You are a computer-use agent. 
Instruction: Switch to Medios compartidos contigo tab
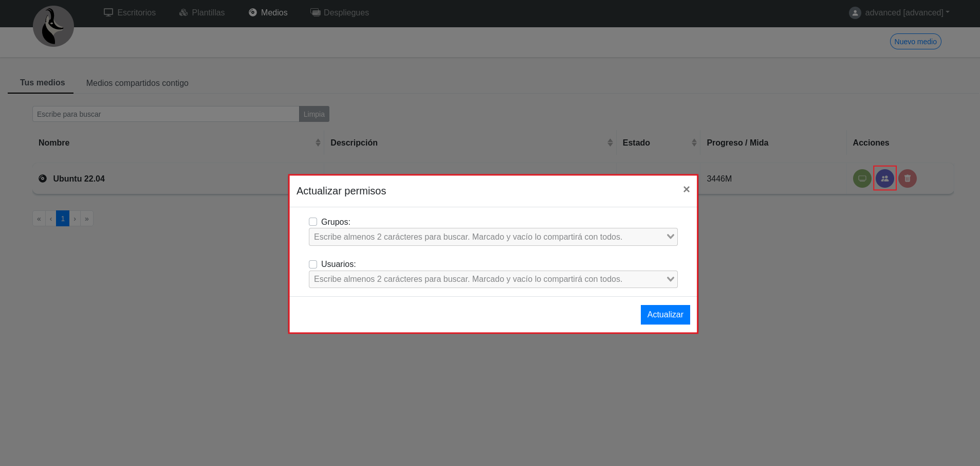(x=137, y=83)
